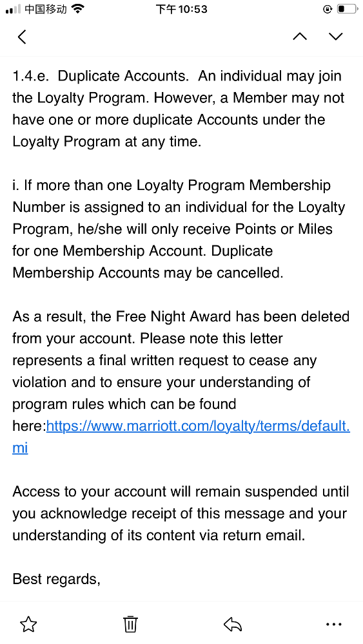Tap the "Free Night Award has been deleted" paragraph
Viewport: 363px width, 644px height.
[181, 383]
